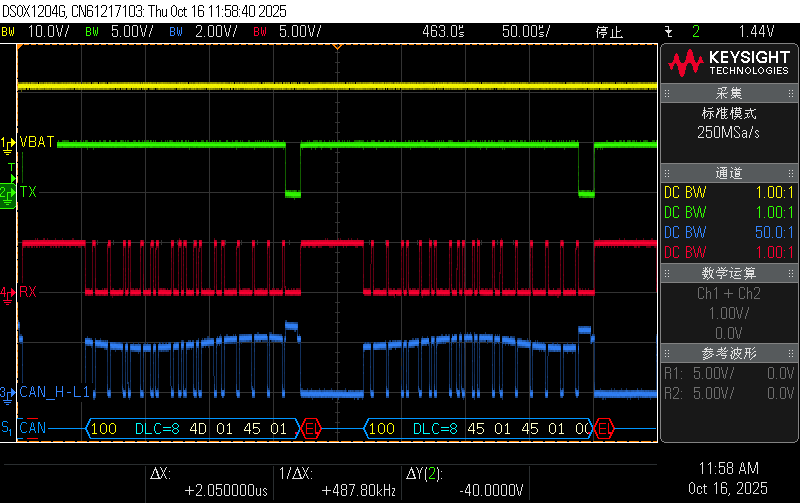Select the channel 1 VBAT ground marker
The height and width of the screenshot is (503, 800).
coord(9,144)
